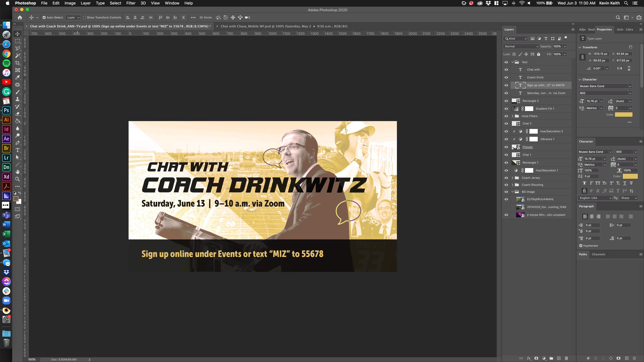Open the Normal blend mode dropdown
Image resolution: width=644 pixels, height=362 pixels.
tap(521, 46)
